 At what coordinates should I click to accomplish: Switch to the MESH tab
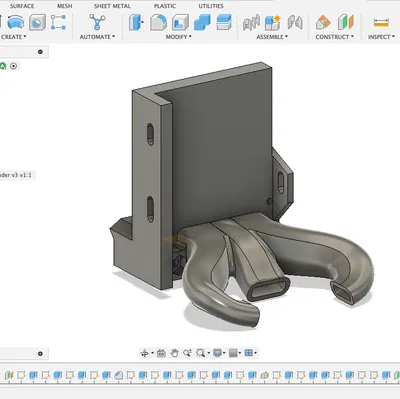(65, 6)
